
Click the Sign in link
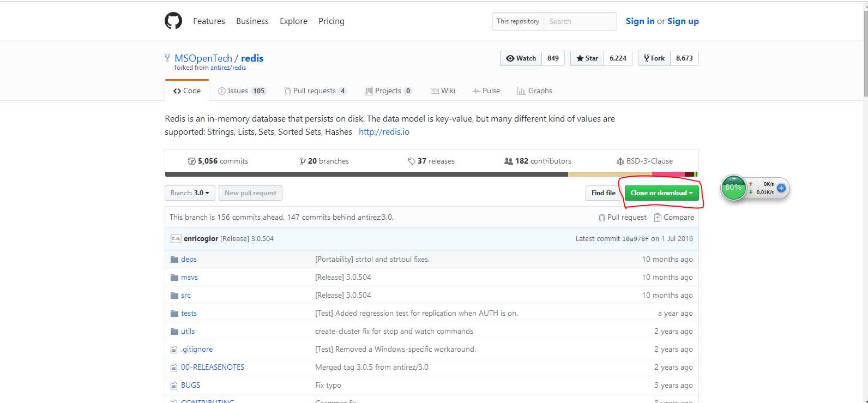640,21
